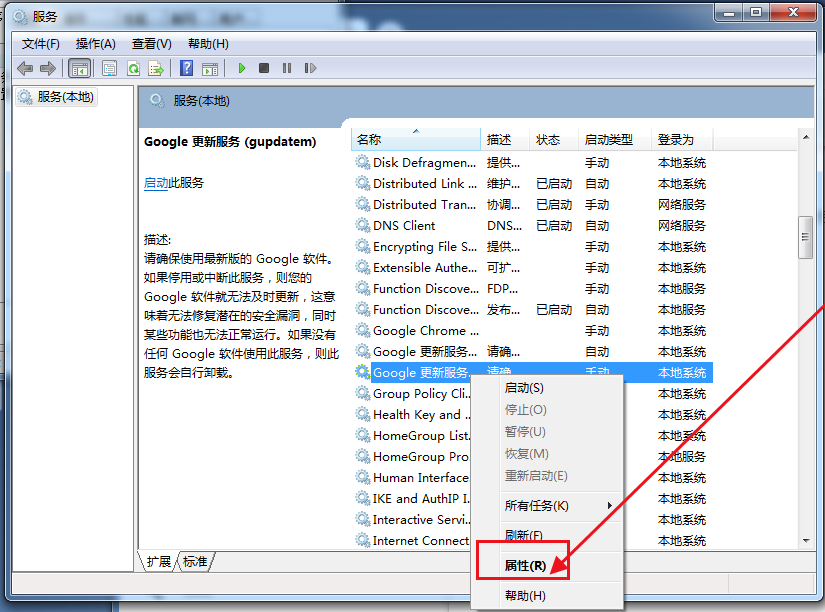Sort by the 登录为 column header
The image size is (825, 612).
coord(682,139)
